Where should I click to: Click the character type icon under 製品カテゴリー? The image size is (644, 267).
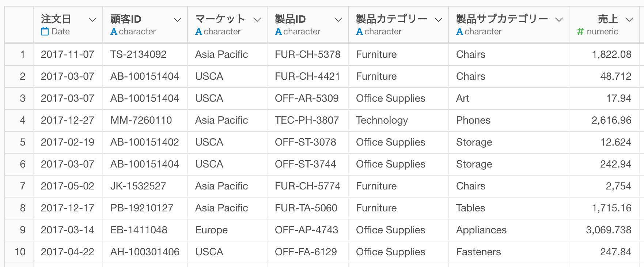(x=359, y=32)
